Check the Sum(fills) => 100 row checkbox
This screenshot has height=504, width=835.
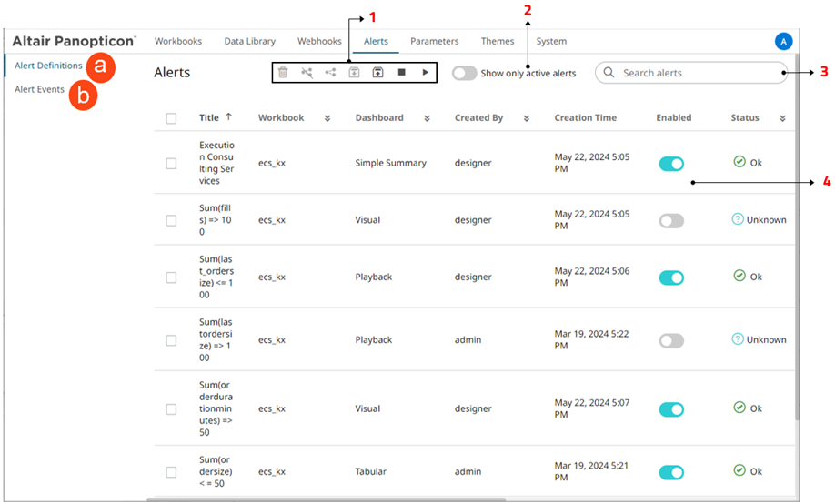tap(171, 220)
